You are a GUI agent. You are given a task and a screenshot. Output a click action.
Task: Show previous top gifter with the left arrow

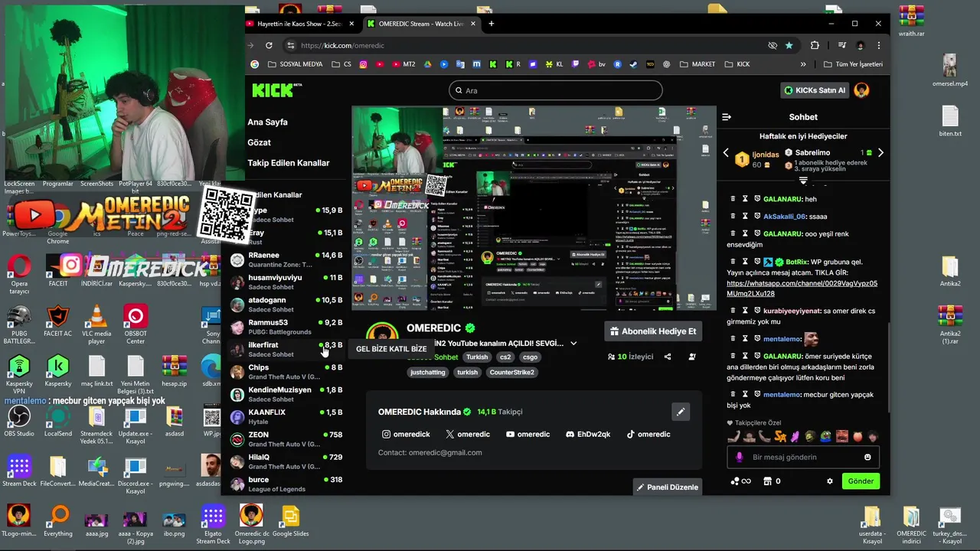(x=726, y=153)
